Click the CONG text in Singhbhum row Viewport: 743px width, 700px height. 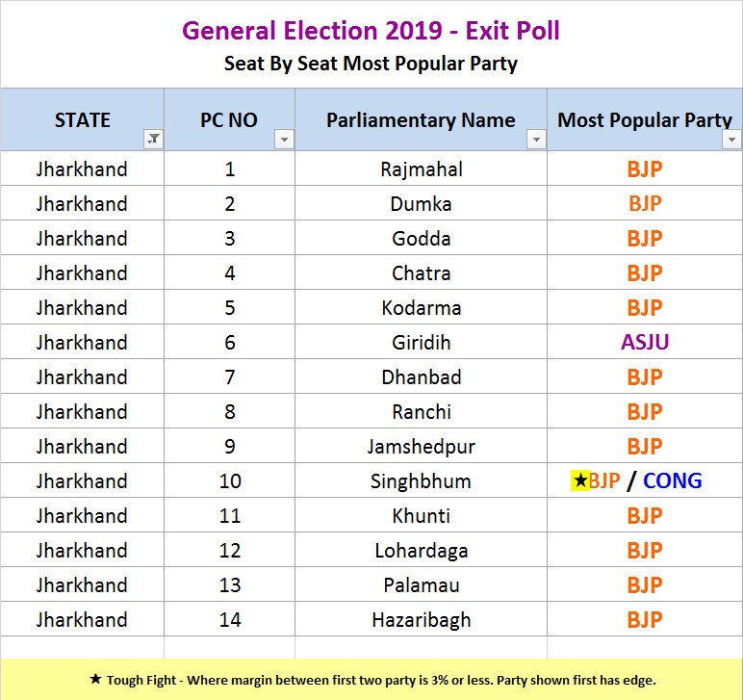coord(673,480)
